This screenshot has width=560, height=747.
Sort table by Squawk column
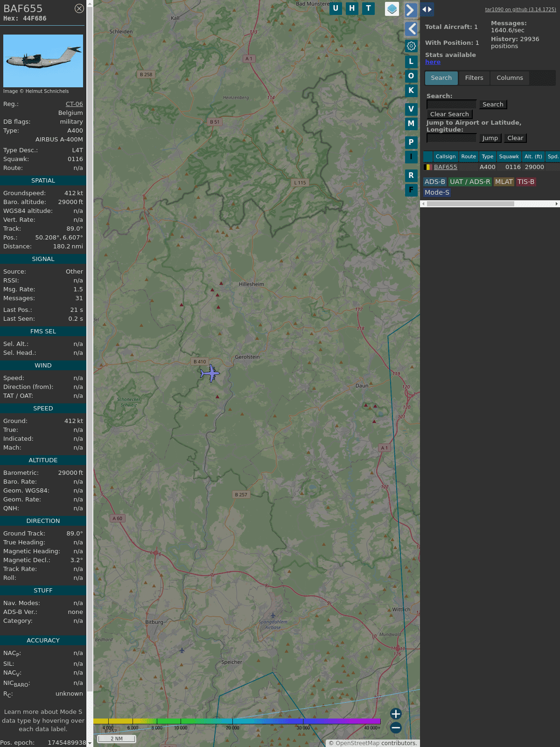[x=509, y=157]
